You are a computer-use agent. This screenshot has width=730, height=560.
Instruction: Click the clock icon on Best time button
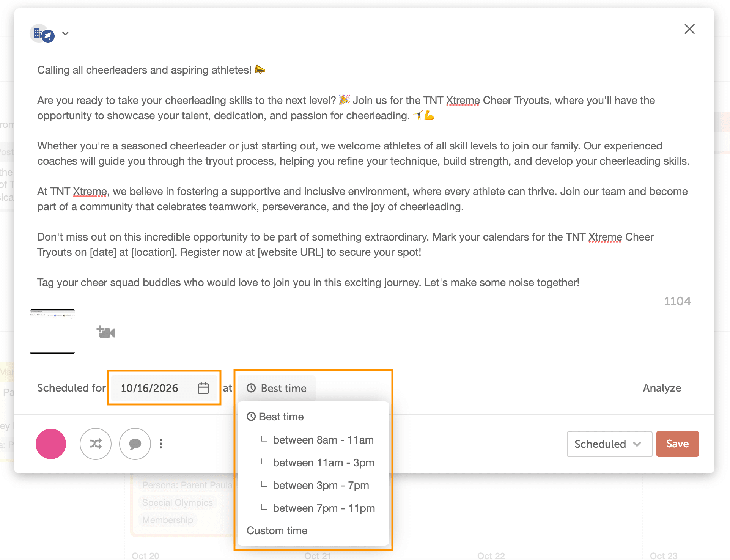[251, 388]
